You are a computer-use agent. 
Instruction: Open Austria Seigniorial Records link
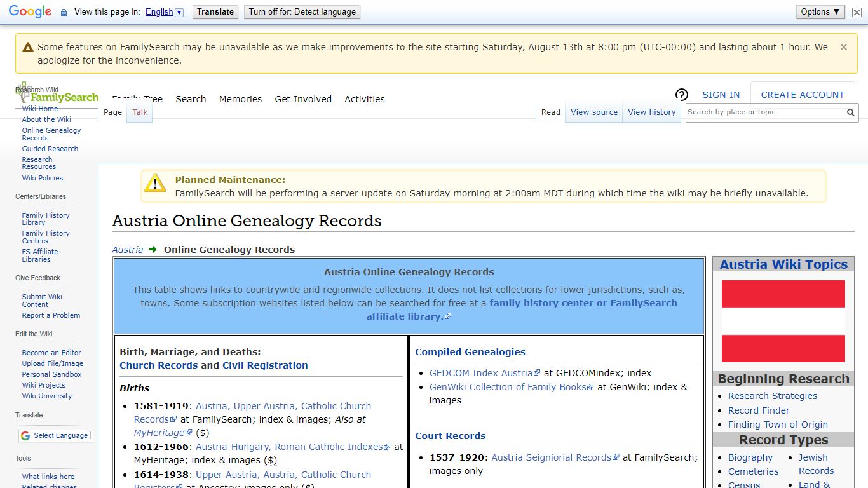point(555,457)
